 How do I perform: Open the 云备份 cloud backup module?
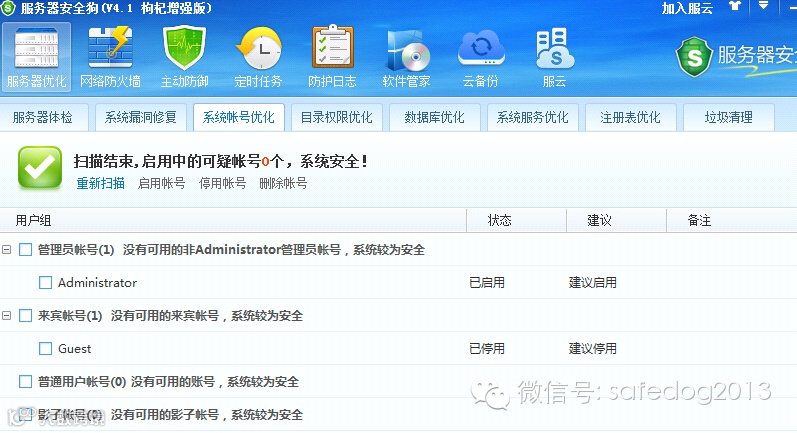[x=480, y=57]
